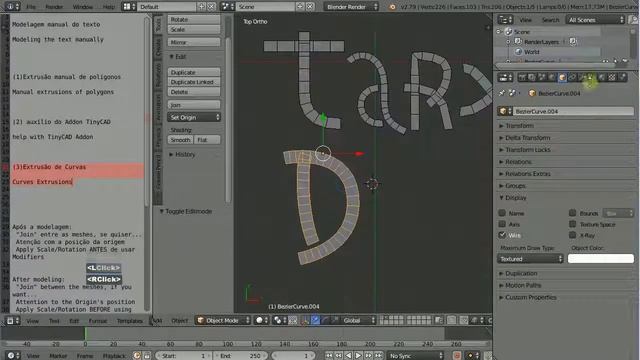640x360 pixels.
Task: Uncheck the Wire display checkbox
Action: (x=502, y=235)
